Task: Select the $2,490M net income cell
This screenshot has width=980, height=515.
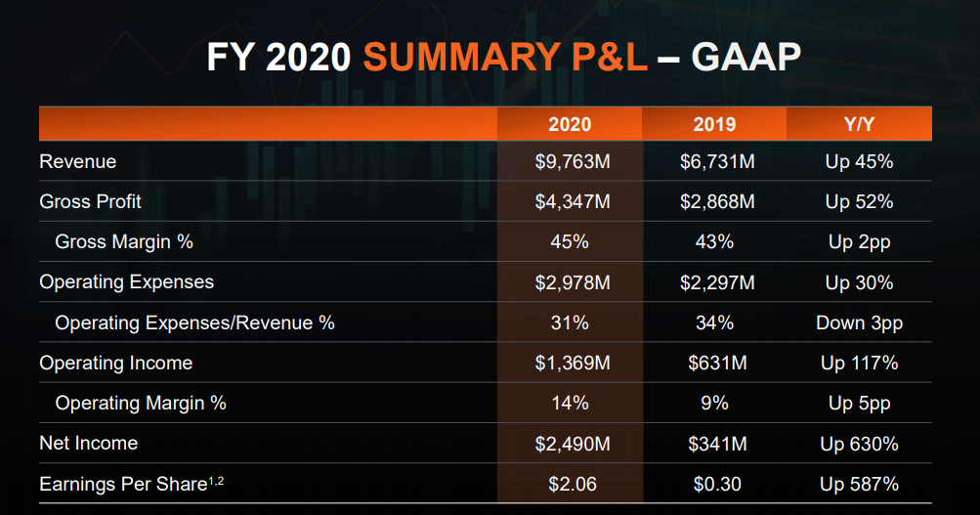Action: click(x=572, y=445)
